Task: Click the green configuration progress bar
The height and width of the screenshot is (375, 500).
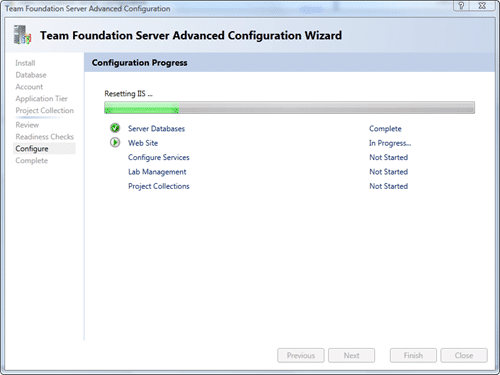Action: [289, 108]
